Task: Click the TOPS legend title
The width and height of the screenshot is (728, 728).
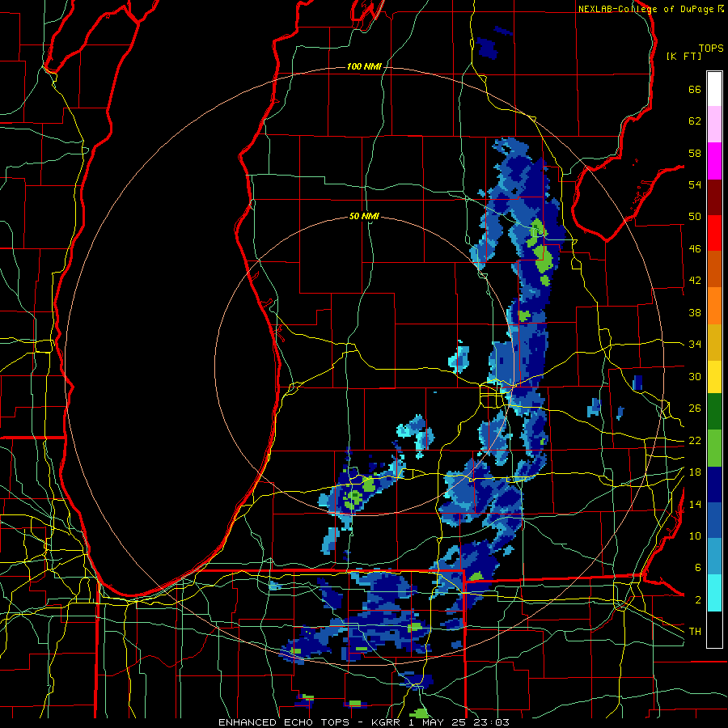Action: (x=711, y=48)
